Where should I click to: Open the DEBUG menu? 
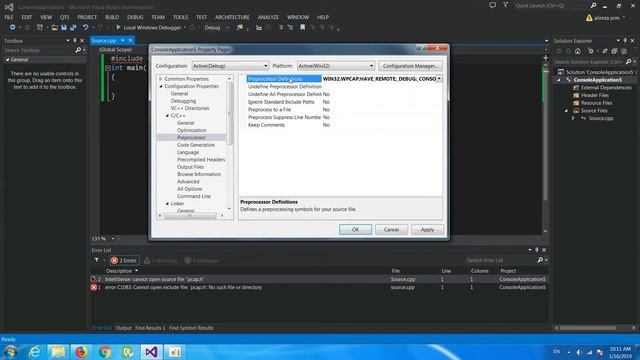point(135,17)
